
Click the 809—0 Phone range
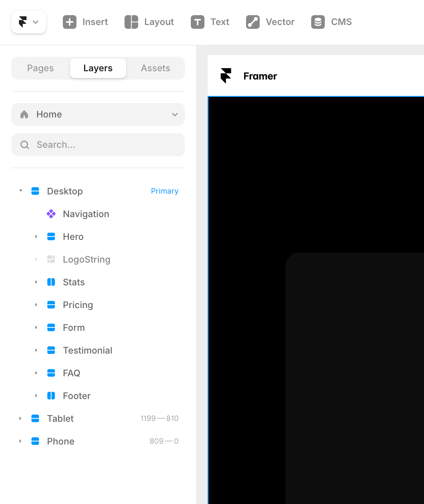point(164,441)
